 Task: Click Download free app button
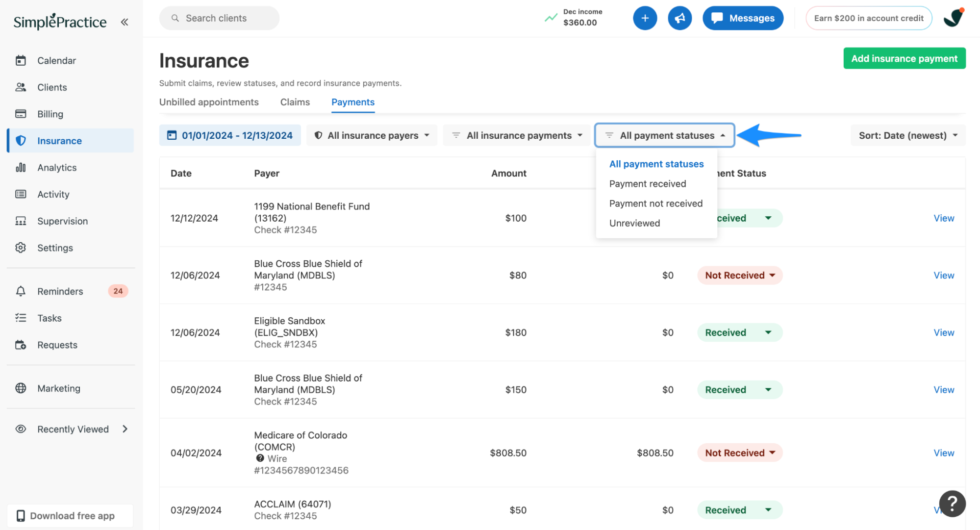tap(70, 516)
